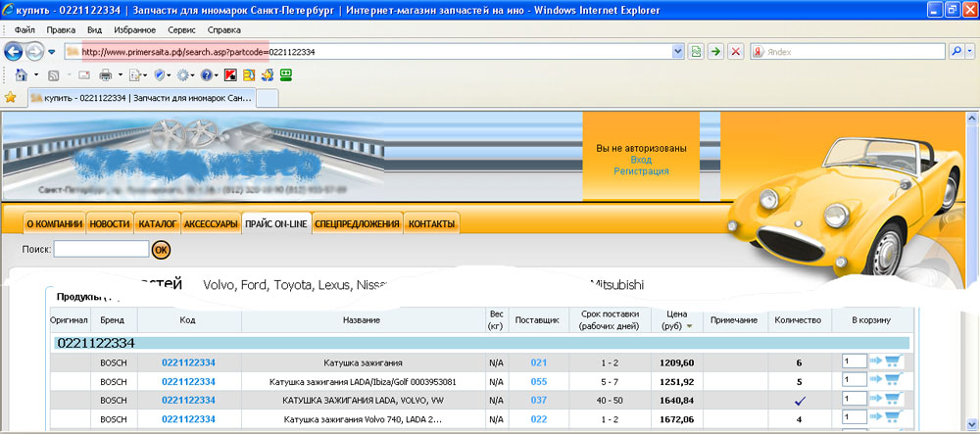This screenshot has height=434, width=980.
Task: Click supplier 037 link
Action: coord(539,401)
